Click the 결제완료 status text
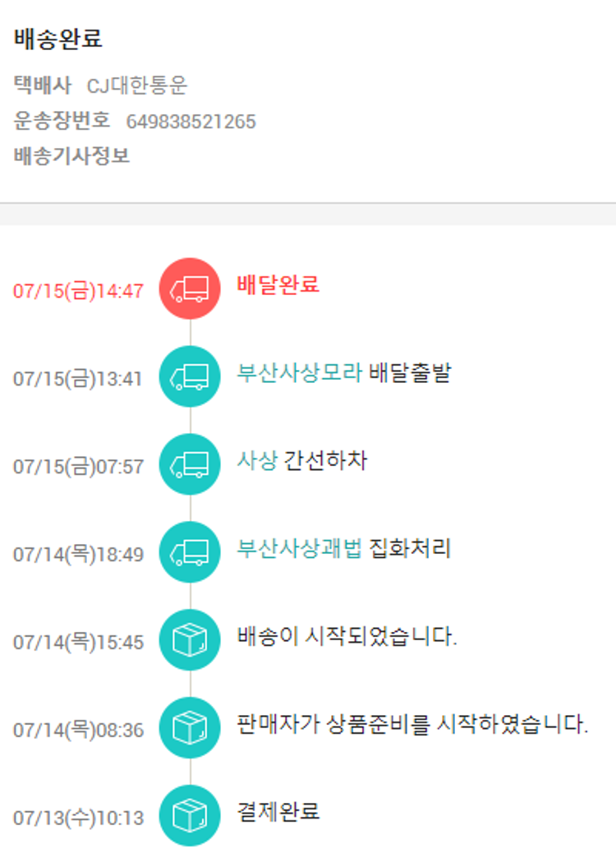The image size is (616, 858). [278, 812]
